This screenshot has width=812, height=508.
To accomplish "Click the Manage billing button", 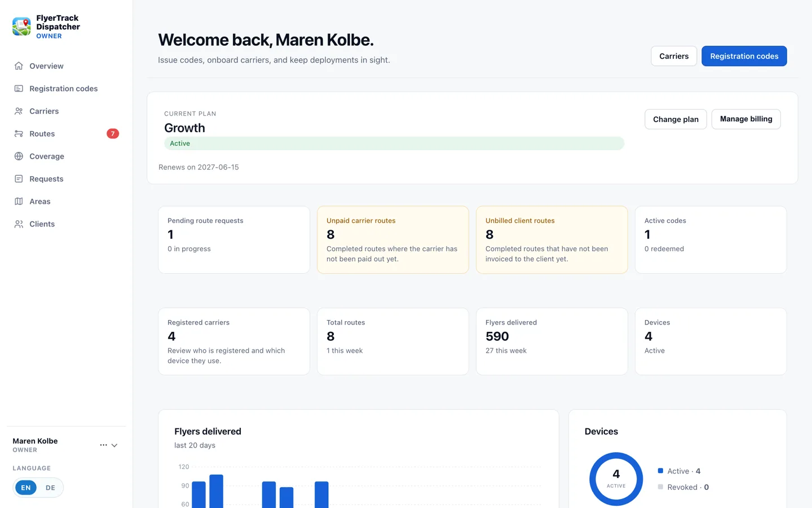I will pyautogui.click(x=746, y=119).
